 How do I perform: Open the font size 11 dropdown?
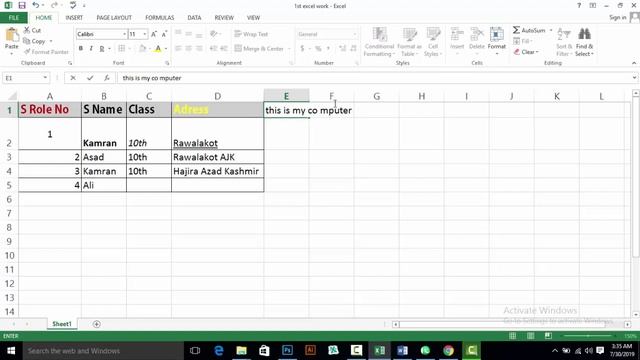[x=144, y=34]
